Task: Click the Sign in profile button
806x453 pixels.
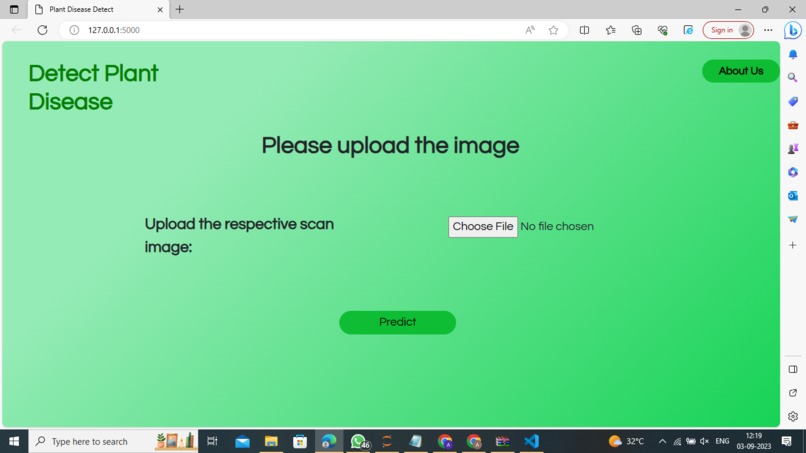Action: [728, 30]
